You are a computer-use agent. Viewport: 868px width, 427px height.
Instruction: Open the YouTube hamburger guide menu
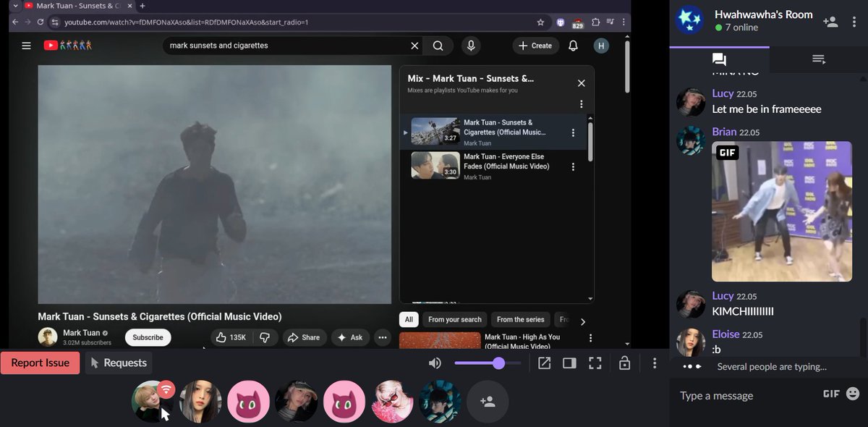26,46
